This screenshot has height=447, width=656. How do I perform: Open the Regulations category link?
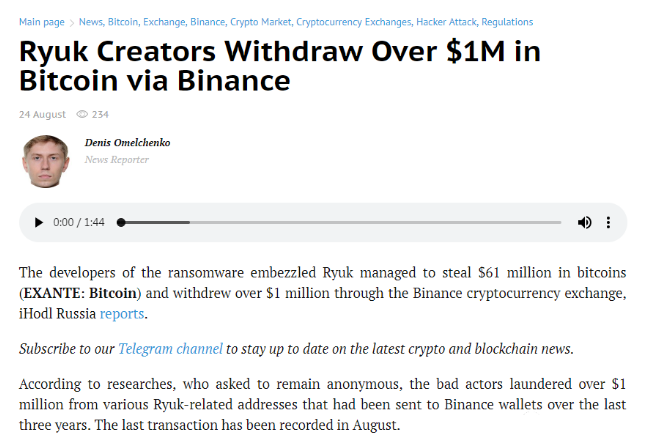click(x=507, y=22)
